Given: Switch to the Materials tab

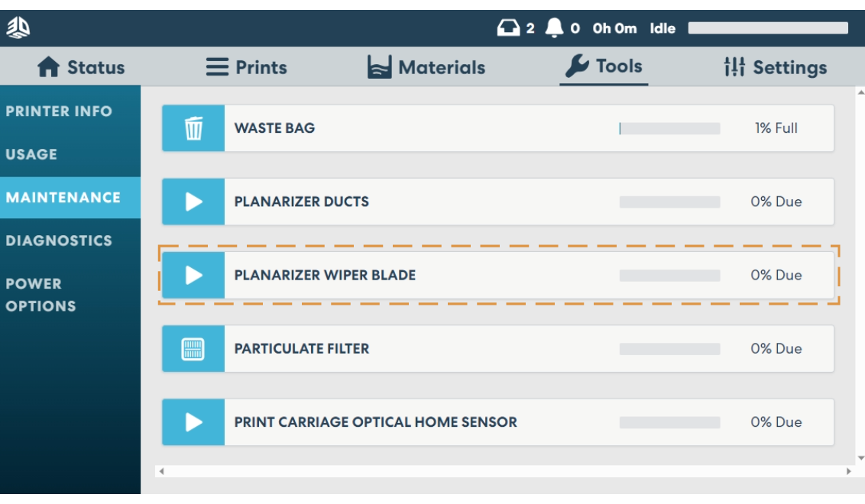Looking at the screenshot, I should tap(426, 66).
